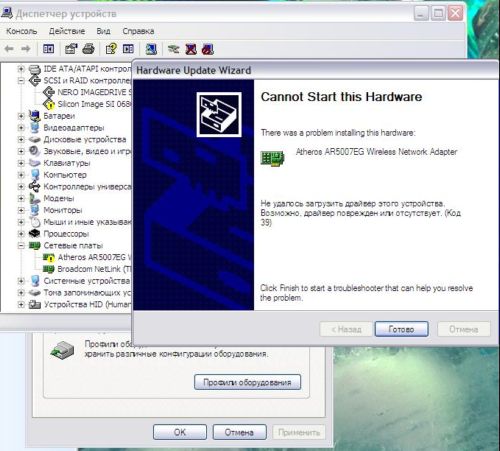
Task: Select Звуковые, видео category in tree
Action: [88, 151]
